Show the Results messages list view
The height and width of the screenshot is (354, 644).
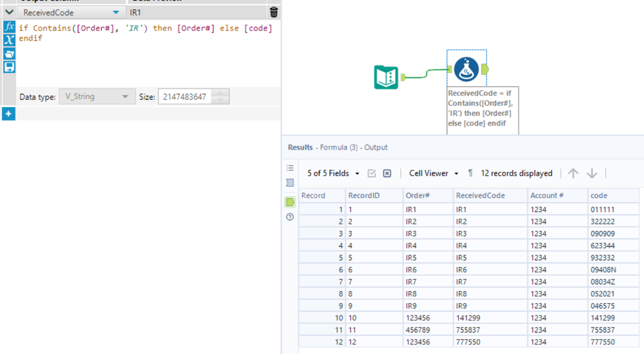[x=290, y=168]
